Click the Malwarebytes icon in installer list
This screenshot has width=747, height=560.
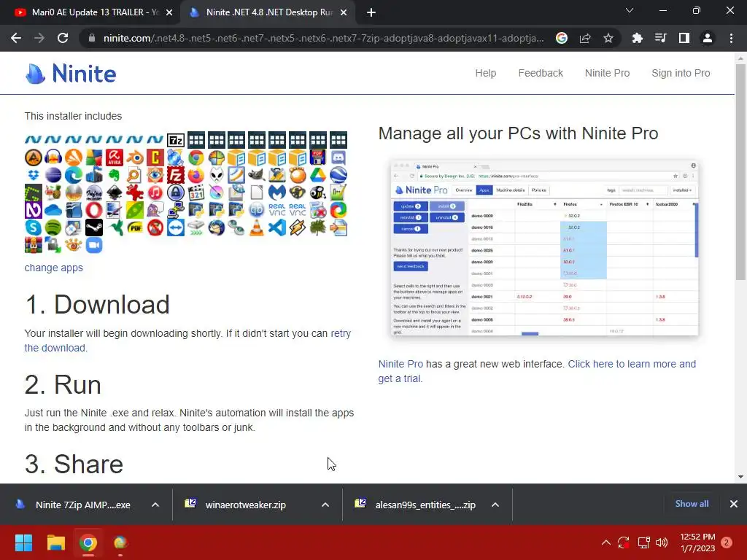pos(277,192)
